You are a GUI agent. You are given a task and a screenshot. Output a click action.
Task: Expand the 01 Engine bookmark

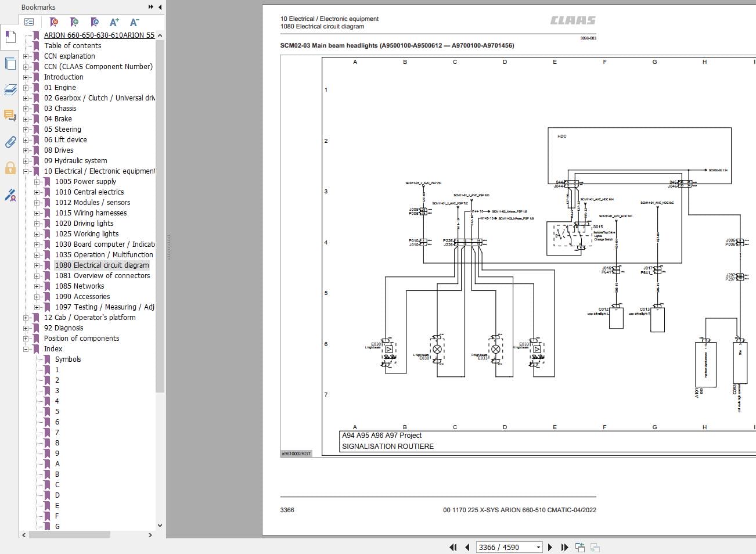pyautogui.click(x=26, y=88)
